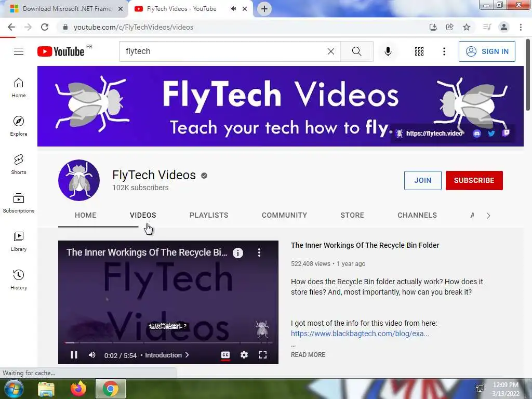Image resolution: width=532 pixels, height=399 pixels.
Task: Toggle closed captions in the player
Action: pyautogui.click(x=225, y=355)
